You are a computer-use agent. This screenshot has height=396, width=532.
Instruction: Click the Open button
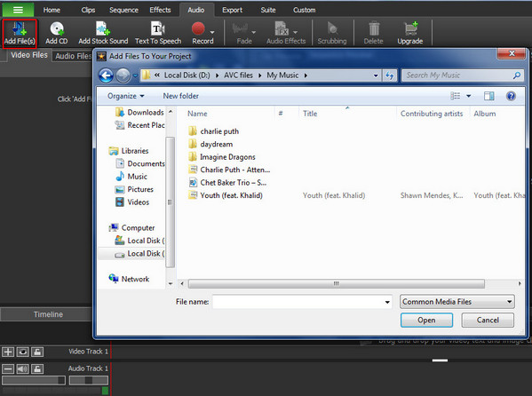[426, 320]
